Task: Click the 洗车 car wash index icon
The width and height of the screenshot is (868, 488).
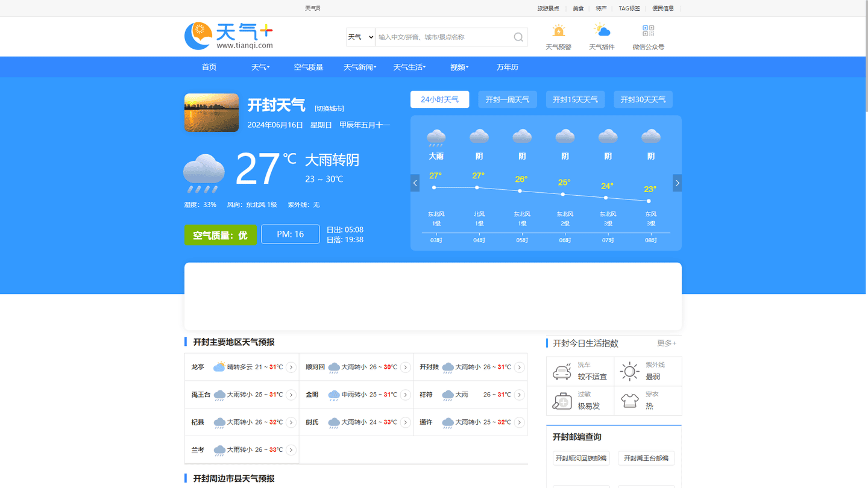Action: pyautogui.click(x=562, y=372)
